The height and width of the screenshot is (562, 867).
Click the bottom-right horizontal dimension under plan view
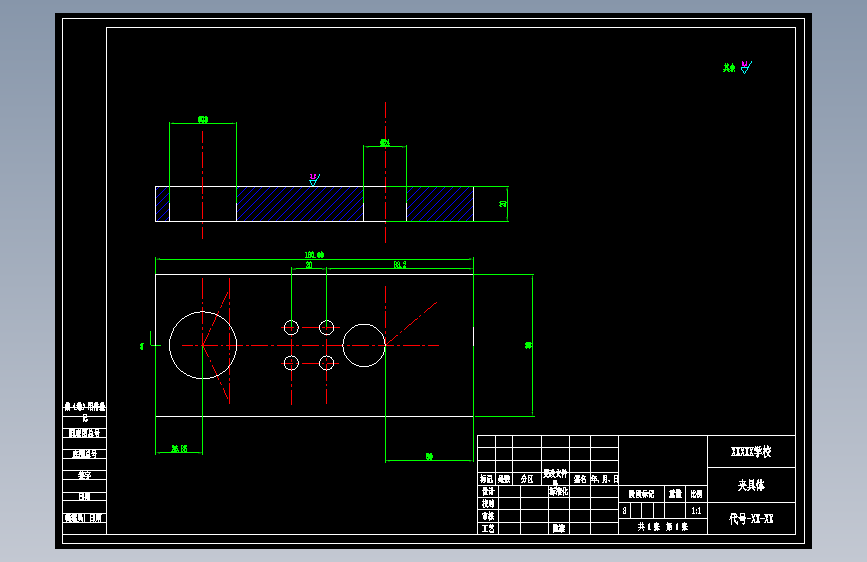pos(429,456)
